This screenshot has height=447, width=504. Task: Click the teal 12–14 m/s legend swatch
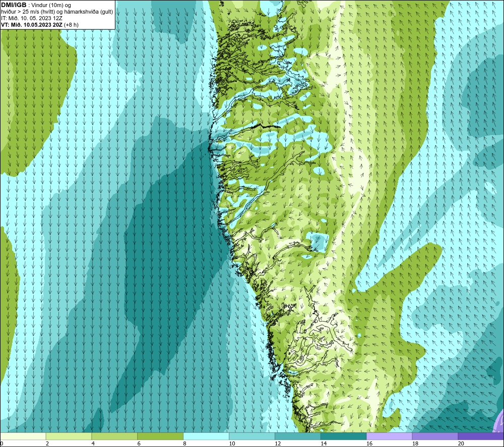click(x=298, y=436)
